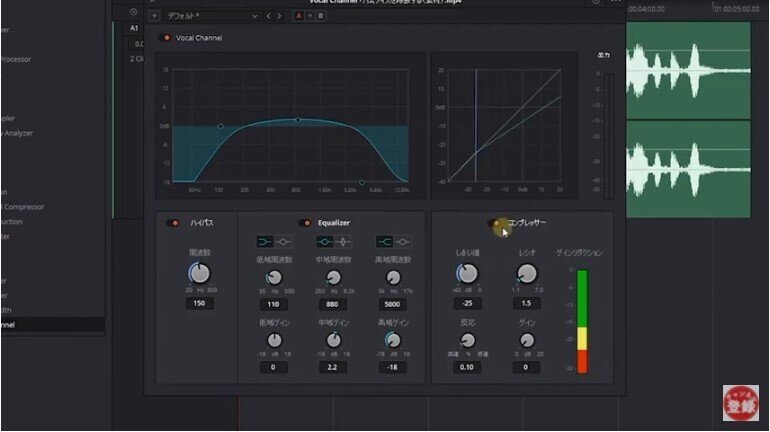Toggle the Vocal Channel plugin power
This screenshot has width=770, height=432.
point(165,38)
